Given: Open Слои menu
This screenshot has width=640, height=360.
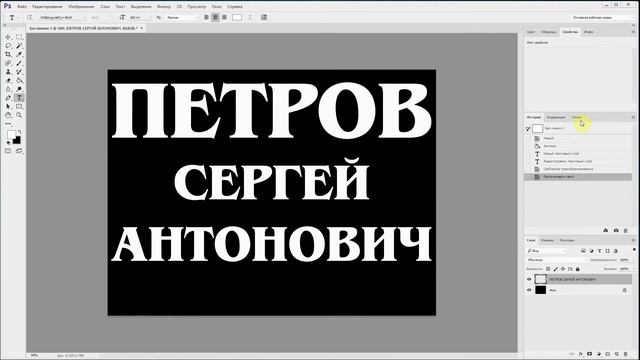Looking at the screenshot, I should click(105, 7).
